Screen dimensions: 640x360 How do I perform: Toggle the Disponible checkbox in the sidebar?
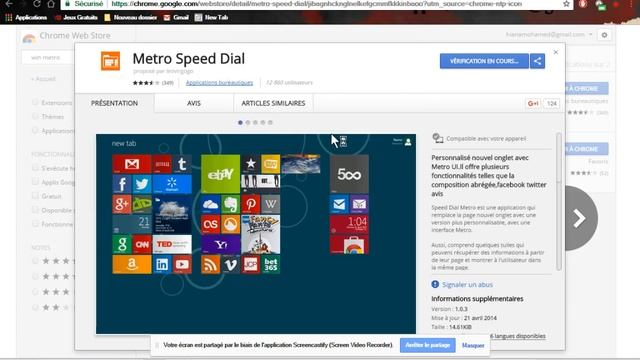tap(35, 210)
